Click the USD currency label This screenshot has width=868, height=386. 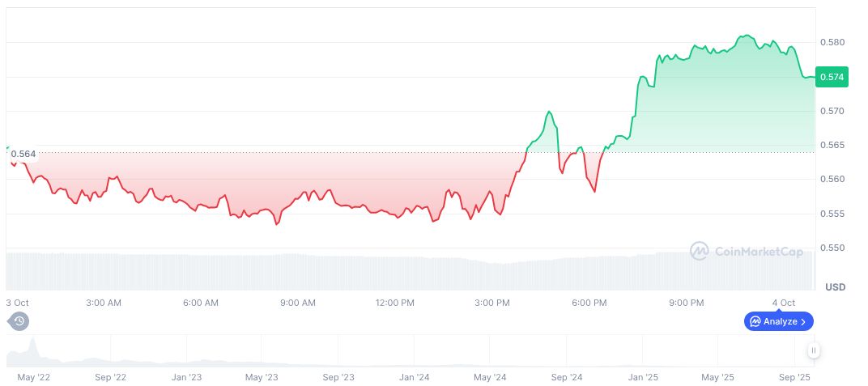(x=835, y=287)
